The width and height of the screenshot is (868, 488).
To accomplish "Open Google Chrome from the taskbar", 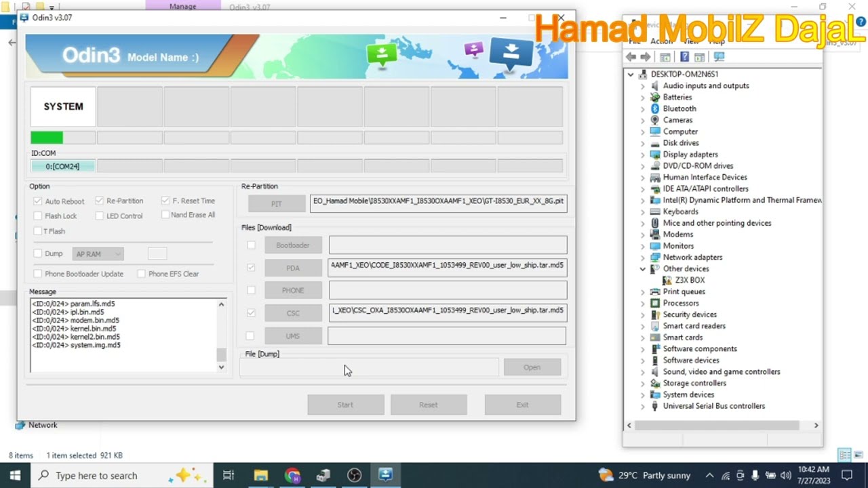I will [292, 475].
